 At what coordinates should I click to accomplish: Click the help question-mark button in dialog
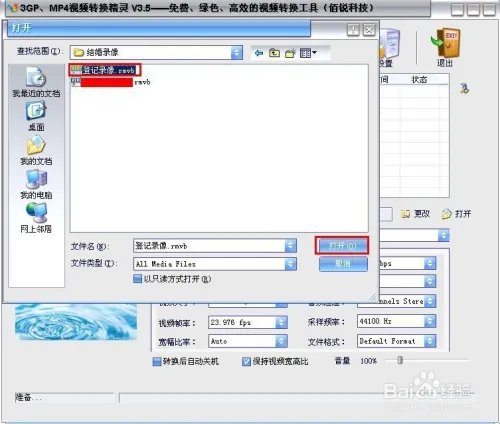coord(353,30)
